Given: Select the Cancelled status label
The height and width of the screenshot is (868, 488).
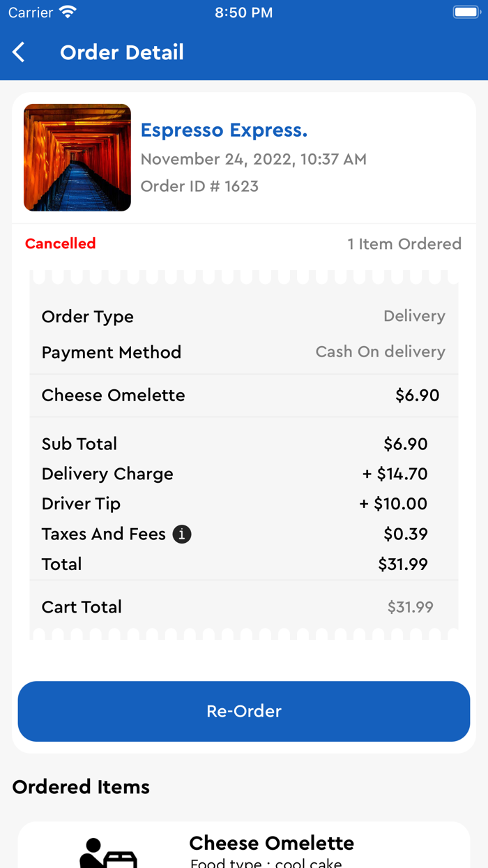Looking at the screenshot, I should pos(60,244).
